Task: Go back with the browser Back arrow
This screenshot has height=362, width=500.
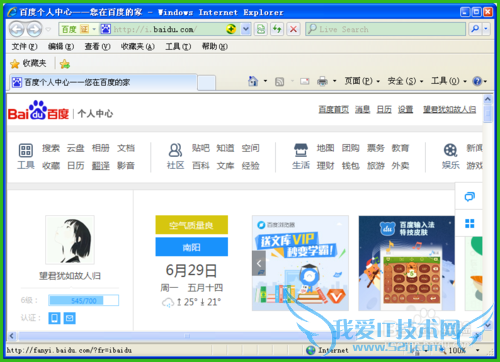Action: click(x=17, y=29)
